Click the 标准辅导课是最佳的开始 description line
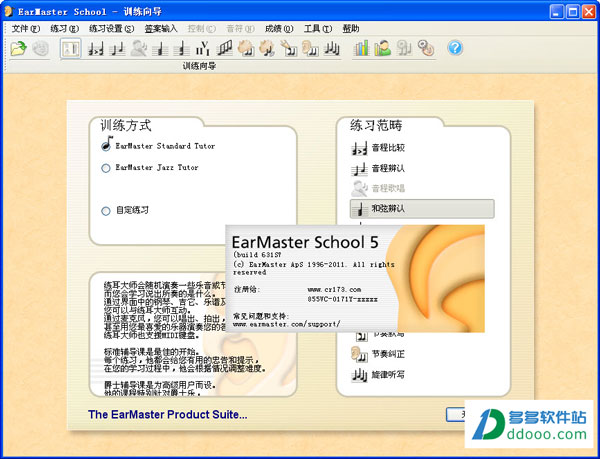The width and height of the screenshot is (600, 459). tap(152, 352)
